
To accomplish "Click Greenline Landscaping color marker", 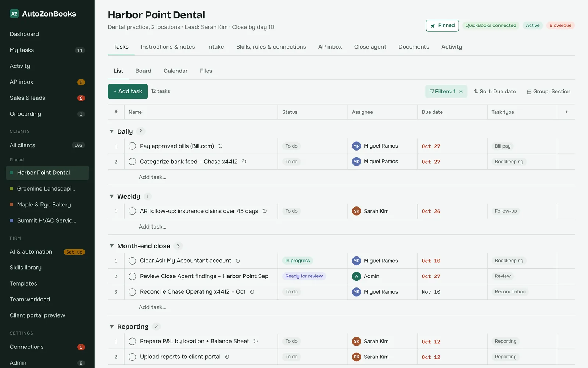I will click(x=12, y=189).
